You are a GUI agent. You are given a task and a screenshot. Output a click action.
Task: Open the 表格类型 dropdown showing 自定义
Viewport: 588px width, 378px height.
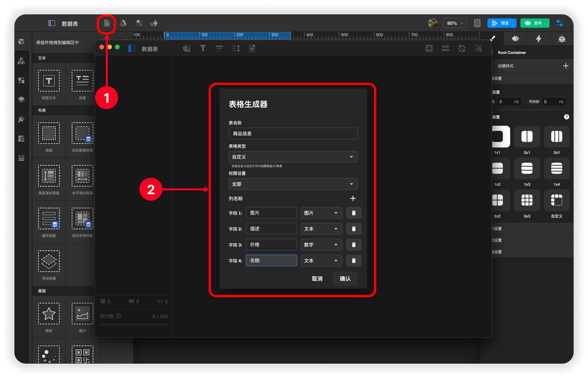tap(293, 157)
